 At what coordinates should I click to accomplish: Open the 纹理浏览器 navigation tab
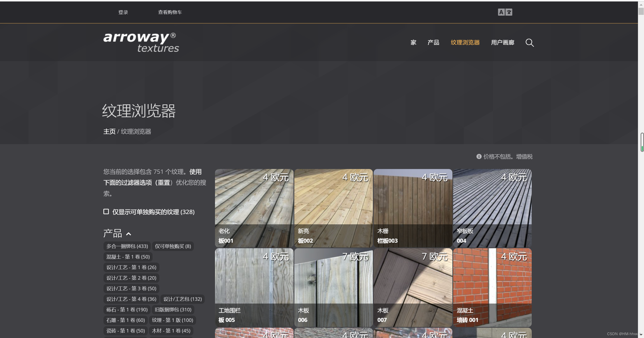coord(465,43)
